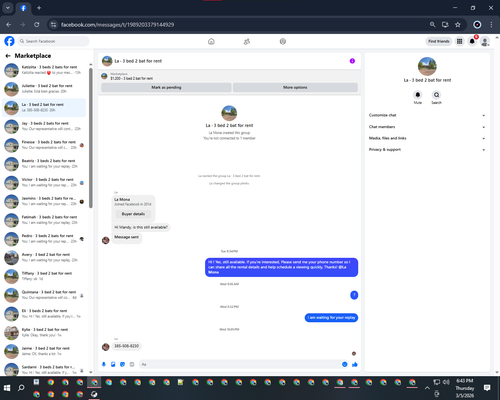Click the group photo in right panel

pyautogui.click(x=427, y=66)
